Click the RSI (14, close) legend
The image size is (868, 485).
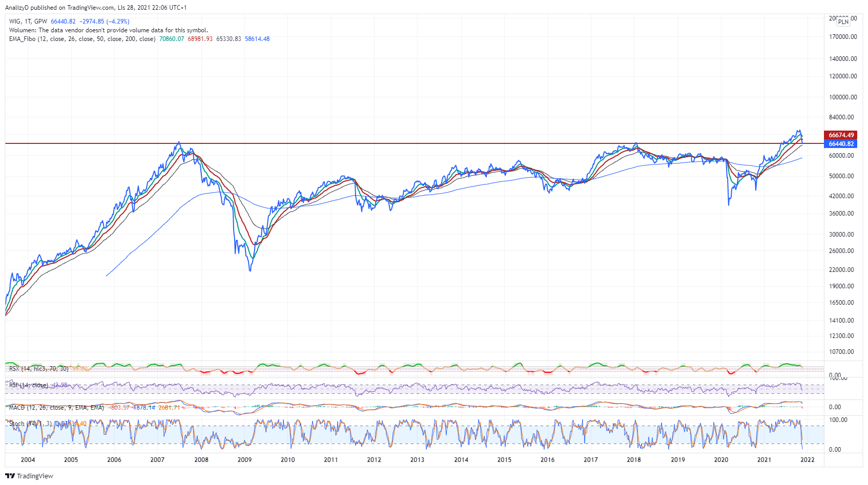pyautogui.click(x=29, y=385)
